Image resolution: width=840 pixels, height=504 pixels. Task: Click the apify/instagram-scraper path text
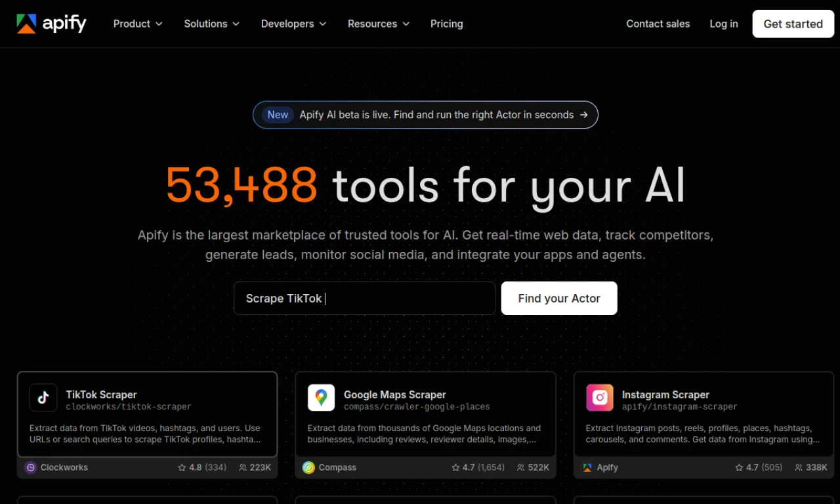click(680, 407)
